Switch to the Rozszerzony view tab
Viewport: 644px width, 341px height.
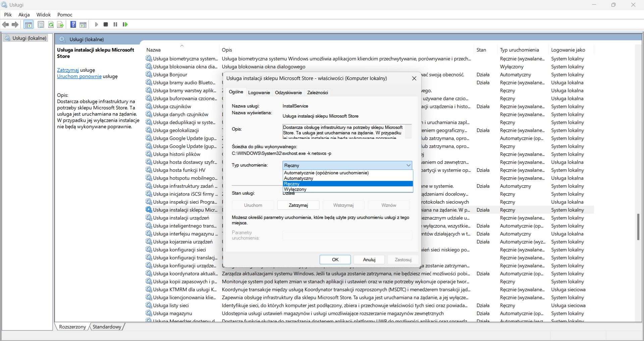click(72, 327)
